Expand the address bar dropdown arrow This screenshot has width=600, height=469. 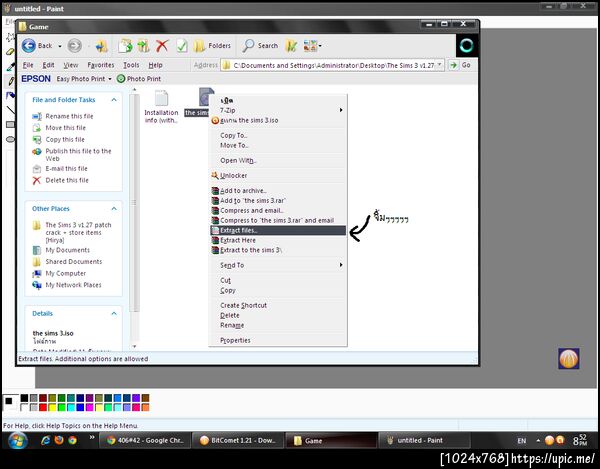point(440,65)
